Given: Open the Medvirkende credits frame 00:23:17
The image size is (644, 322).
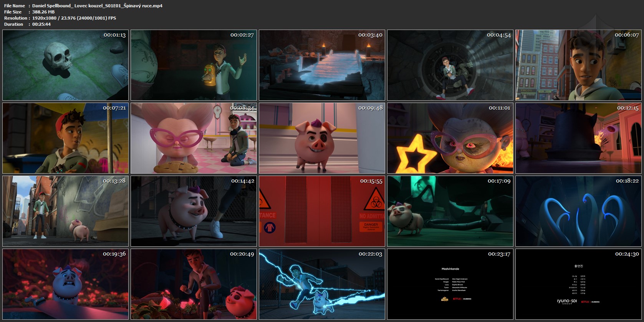Looking at the screenshot, I should (x=450, y=284).
